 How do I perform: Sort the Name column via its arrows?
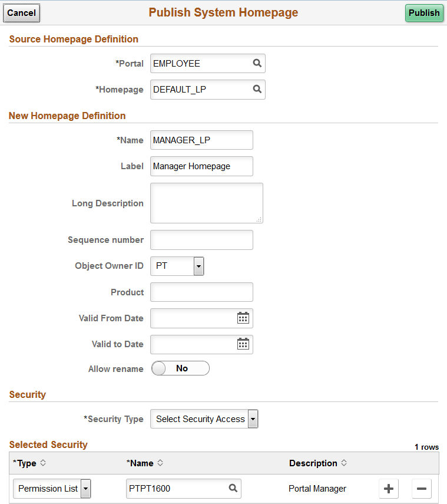(160, 463)
